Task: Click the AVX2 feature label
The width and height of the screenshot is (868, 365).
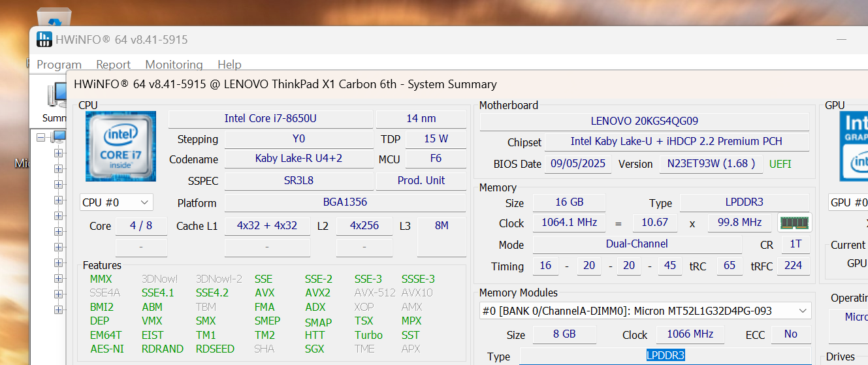Action: [317, 293]
